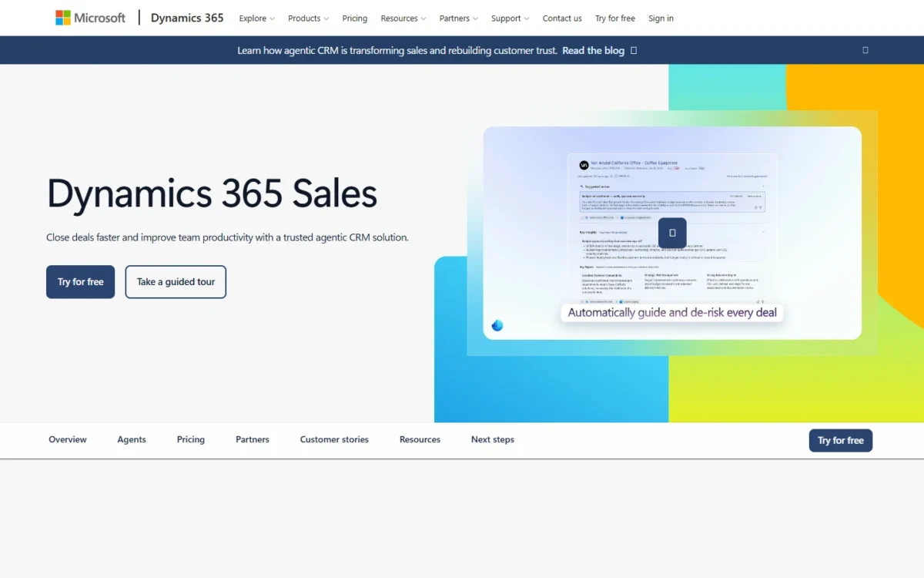Play the hero video with the center button
The height and width of the screenshot is (578, 924).
pos(672,233)
